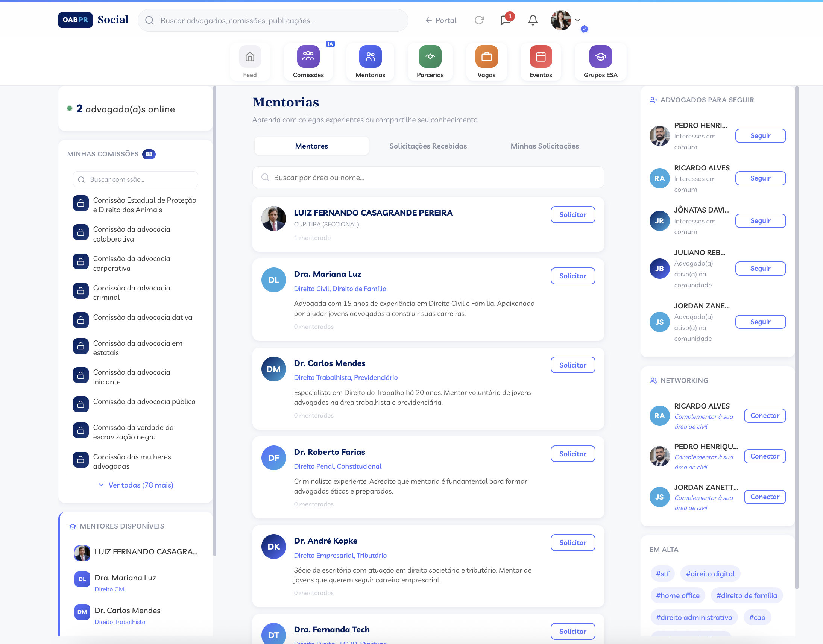Screen dimensions: 823x644
Task: Click Solicitar for Dra. Mariana Luz
Action: (x=572, y=276)
